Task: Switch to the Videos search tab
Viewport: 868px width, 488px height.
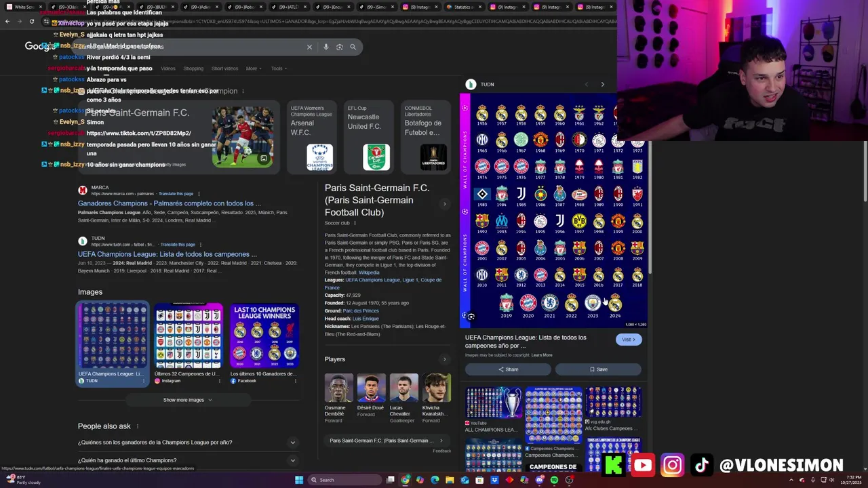Action: coord(168,68)
